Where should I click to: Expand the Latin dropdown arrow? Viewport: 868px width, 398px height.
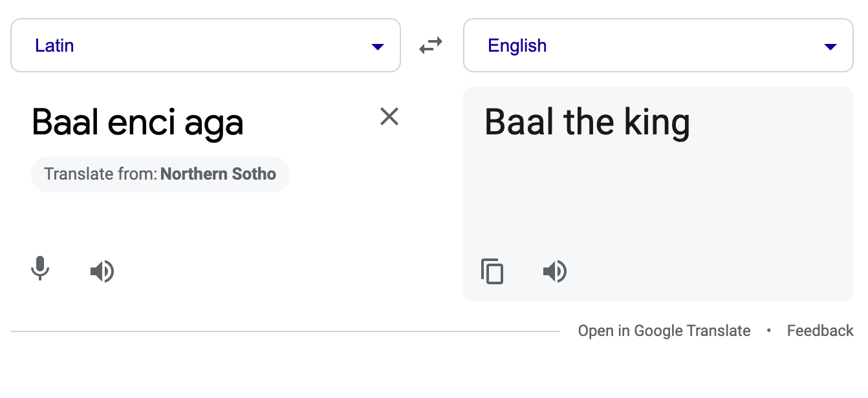378,47
